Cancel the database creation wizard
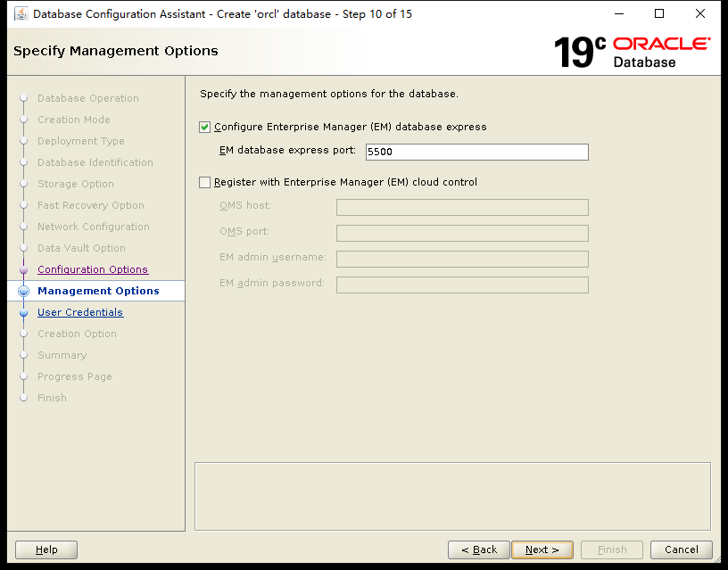The image size is (728, 570). 681,549
